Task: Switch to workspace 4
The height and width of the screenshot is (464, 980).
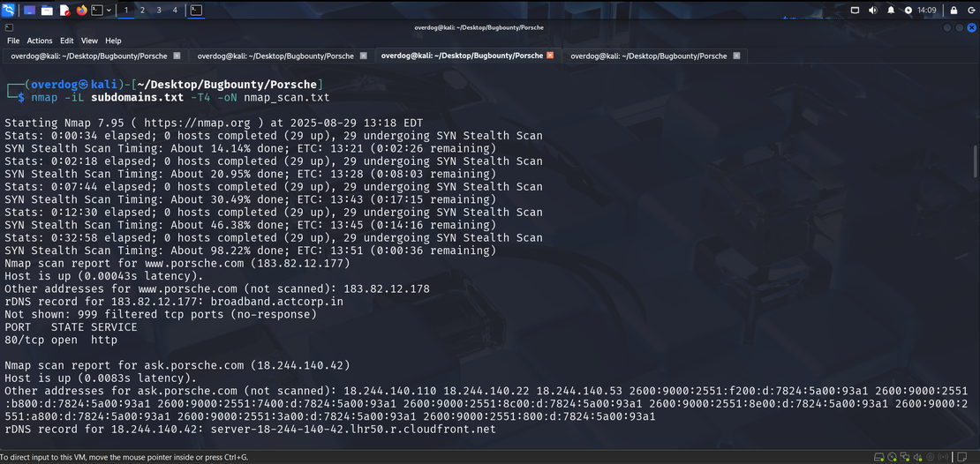Action: (175, 10)
